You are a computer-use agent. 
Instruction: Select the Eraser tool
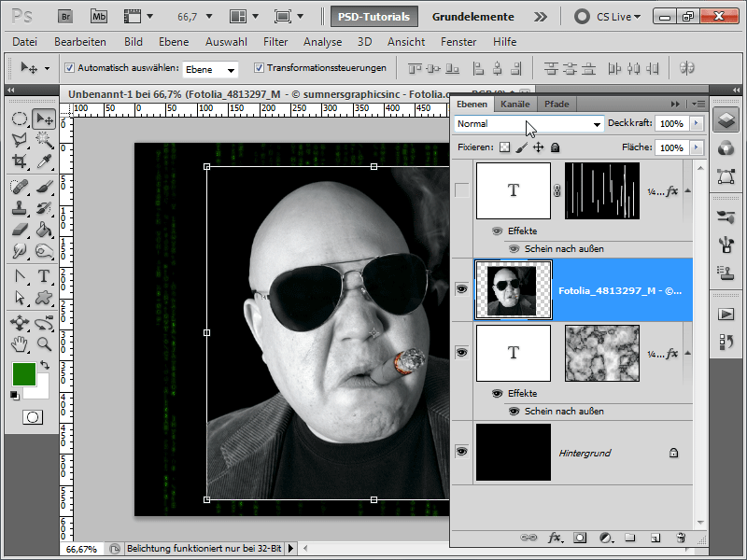point(19,230)
